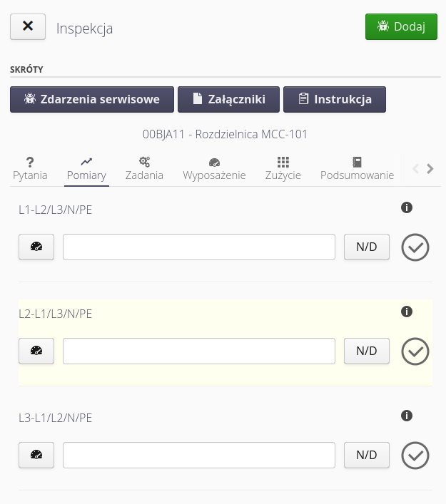Close the Inspekcja form with X

tap(28, 27)
